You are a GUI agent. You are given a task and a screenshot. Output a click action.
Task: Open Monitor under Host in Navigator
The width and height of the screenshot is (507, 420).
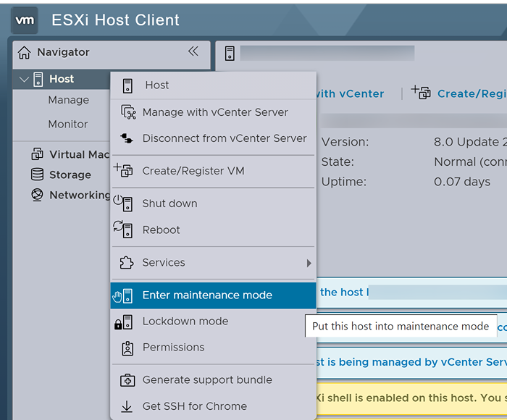(68, 124)
